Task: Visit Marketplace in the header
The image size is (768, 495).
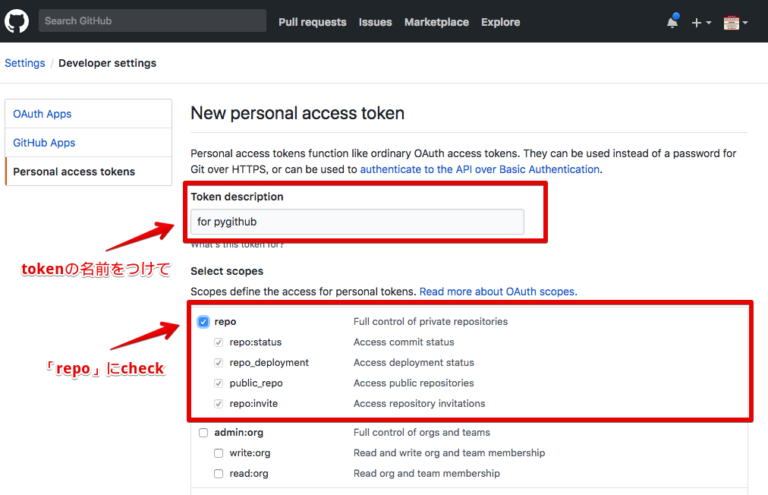Action: pos(436,22)
